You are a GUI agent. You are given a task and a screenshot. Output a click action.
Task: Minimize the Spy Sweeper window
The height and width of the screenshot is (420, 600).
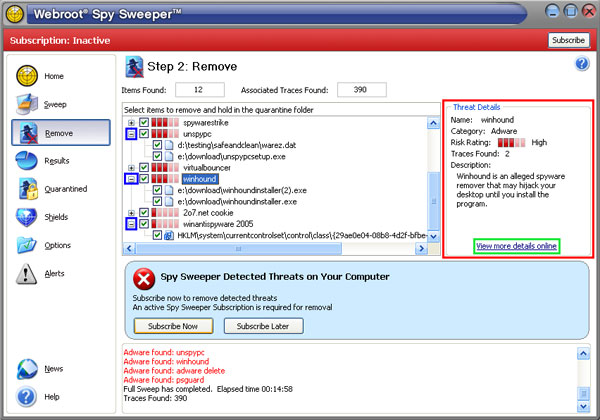coord(552,11)
